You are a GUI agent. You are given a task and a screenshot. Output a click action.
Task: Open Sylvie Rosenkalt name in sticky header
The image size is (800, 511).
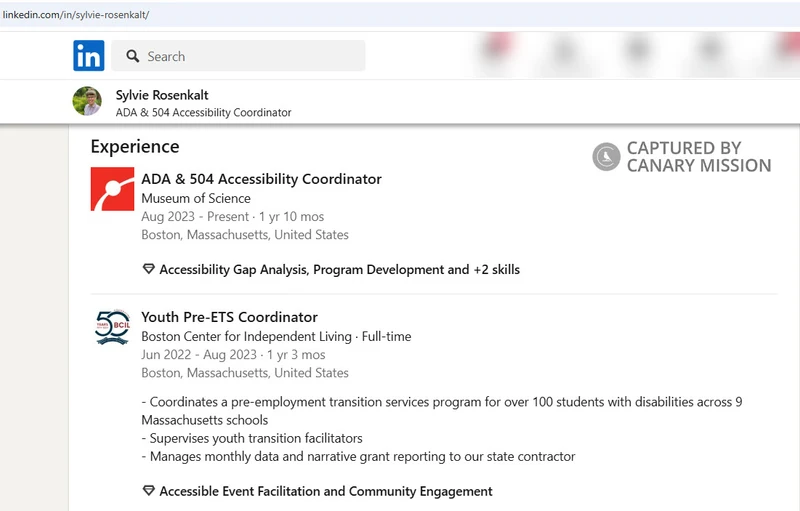coord(162,95)
